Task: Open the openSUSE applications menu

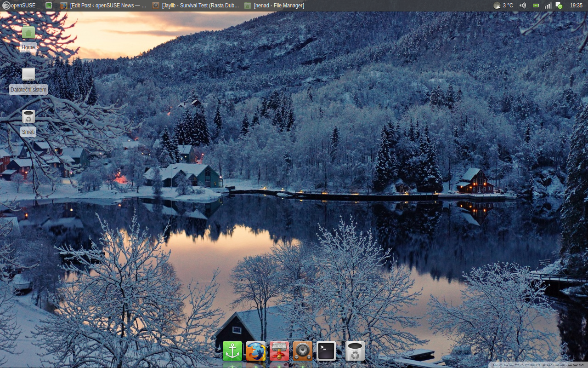Action: (x=18, y=6)
